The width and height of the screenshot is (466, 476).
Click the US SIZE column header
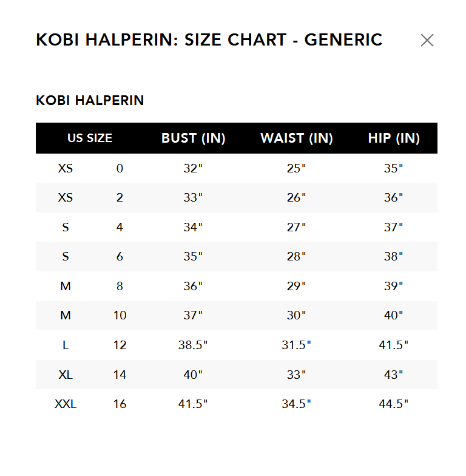[90, 138]
